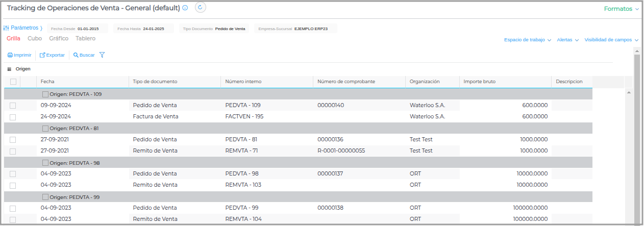The image size is (644, 226).
Task: Switch to the Gráfico tab
Action: coord(59,39)
